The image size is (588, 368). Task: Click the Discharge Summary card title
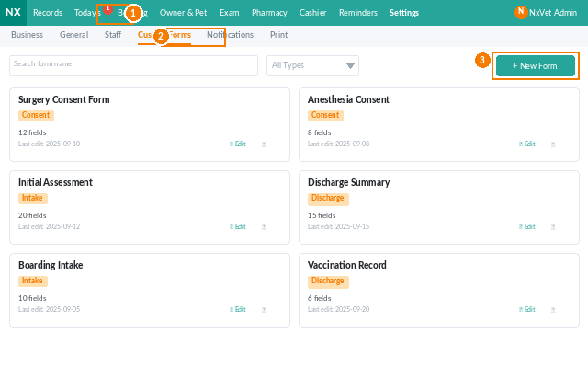[x=349, y=182]
